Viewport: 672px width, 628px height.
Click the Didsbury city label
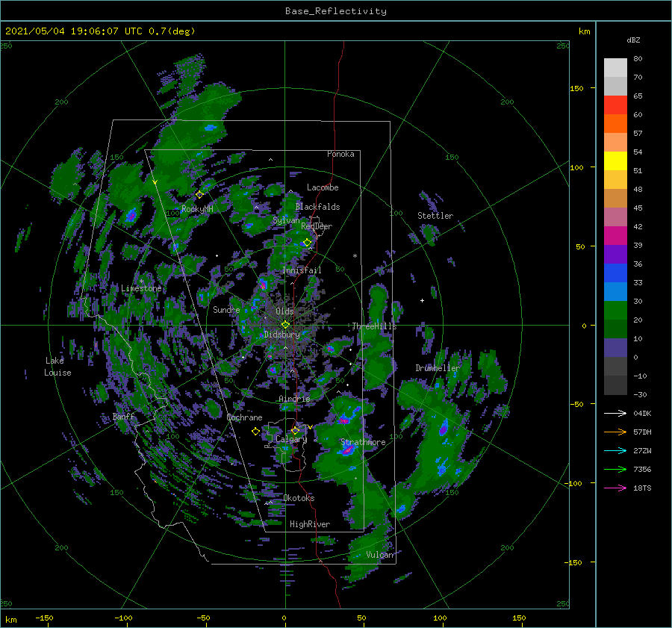(x=282, y=335)
